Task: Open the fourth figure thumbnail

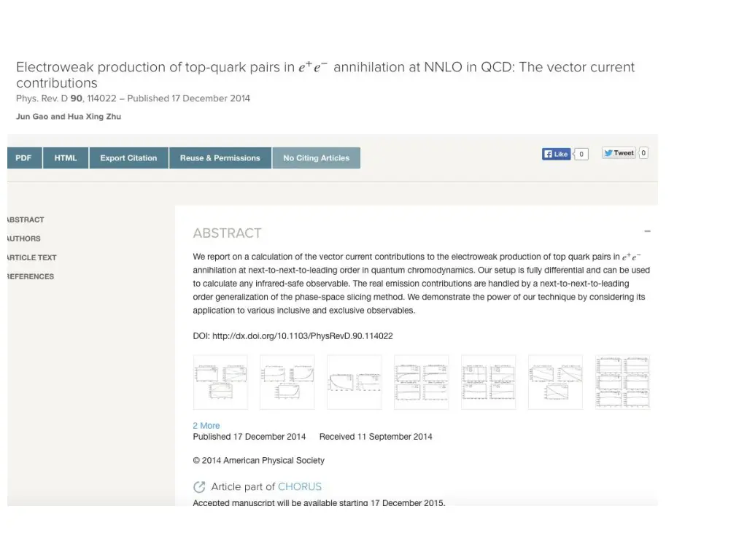Action: click(421, 382)
